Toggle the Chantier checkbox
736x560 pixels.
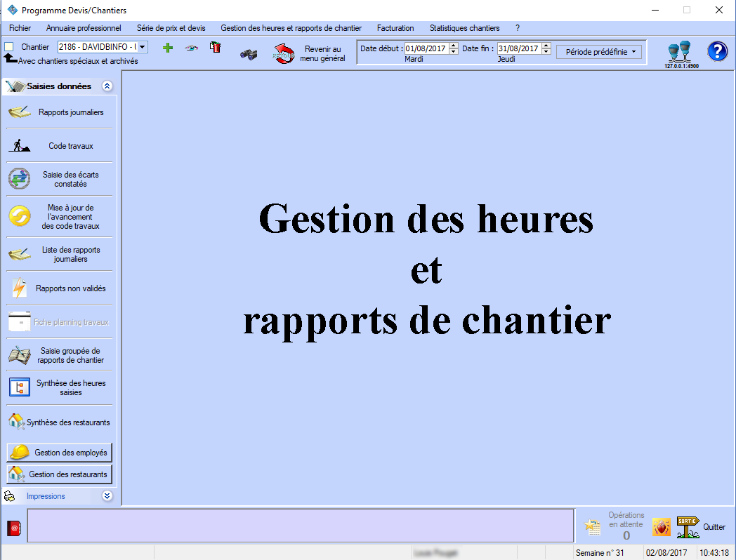[x=9, y=47]
